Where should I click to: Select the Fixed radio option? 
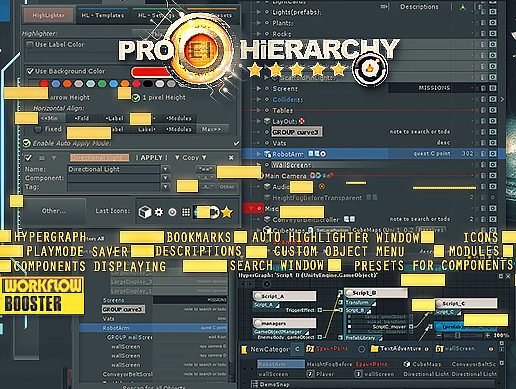(38, 129)
